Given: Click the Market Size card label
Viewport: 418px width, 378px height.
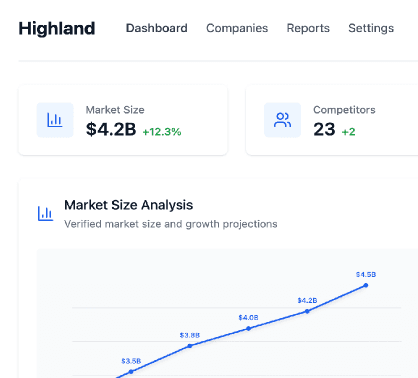Looking at the screenshot, I should pyautogui.click(x=115, y=110).
